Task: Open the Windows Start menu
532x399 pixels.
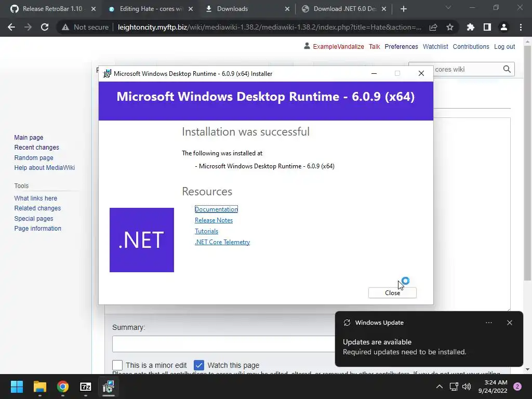Action: (17, 387)
